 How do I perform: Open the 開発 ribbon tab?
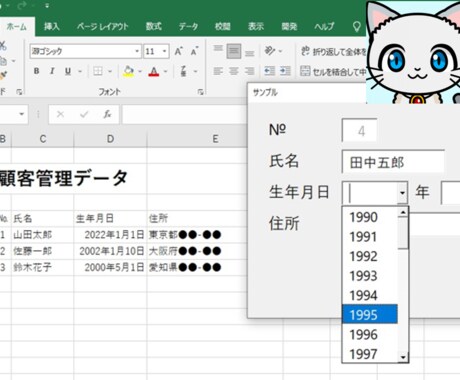coord(289,27)
